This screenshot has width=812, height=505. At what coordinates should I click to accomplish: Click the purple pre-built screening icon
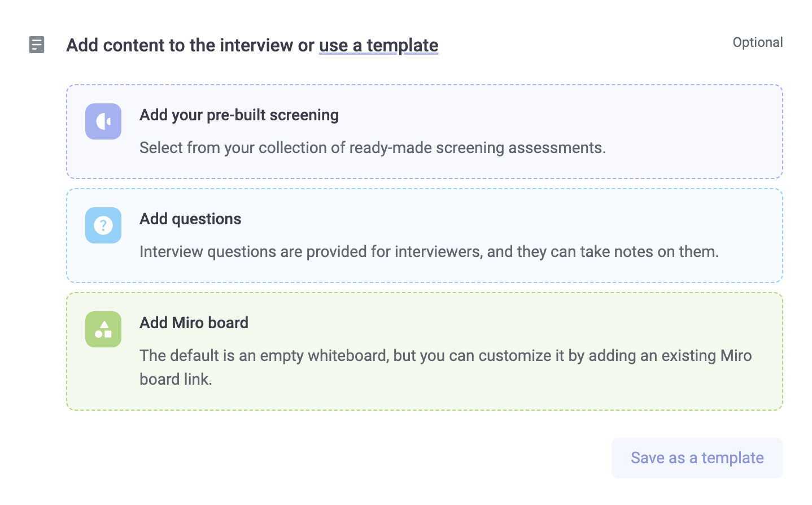(103, 121)
